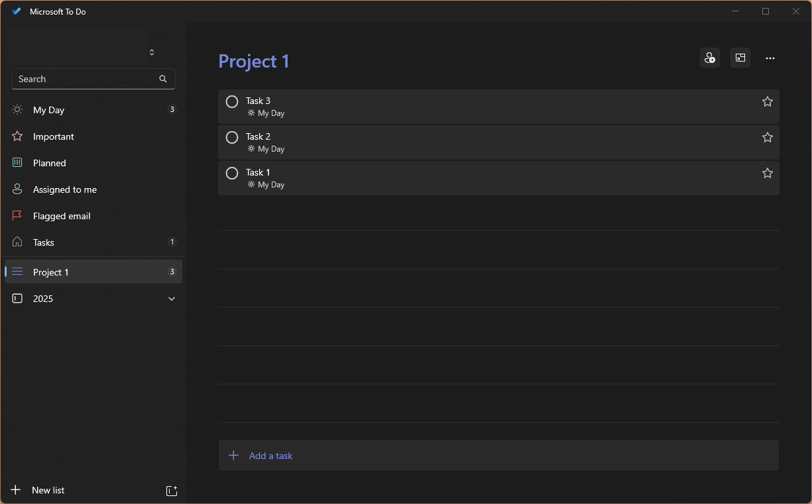
Task: Focus the Search input field
Action: pyautogui.click(x=93, y=79)
